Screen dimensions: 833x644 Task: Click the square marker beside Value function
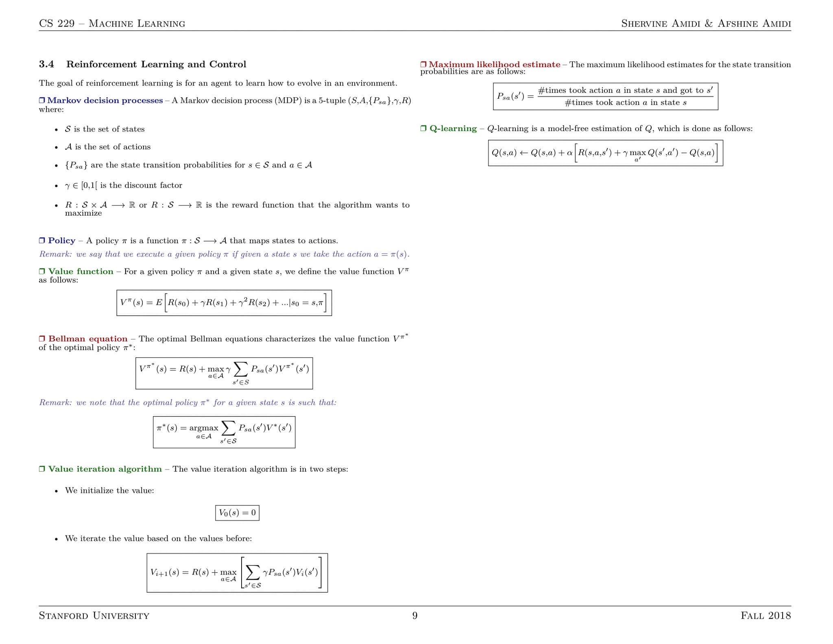[42, 271]
